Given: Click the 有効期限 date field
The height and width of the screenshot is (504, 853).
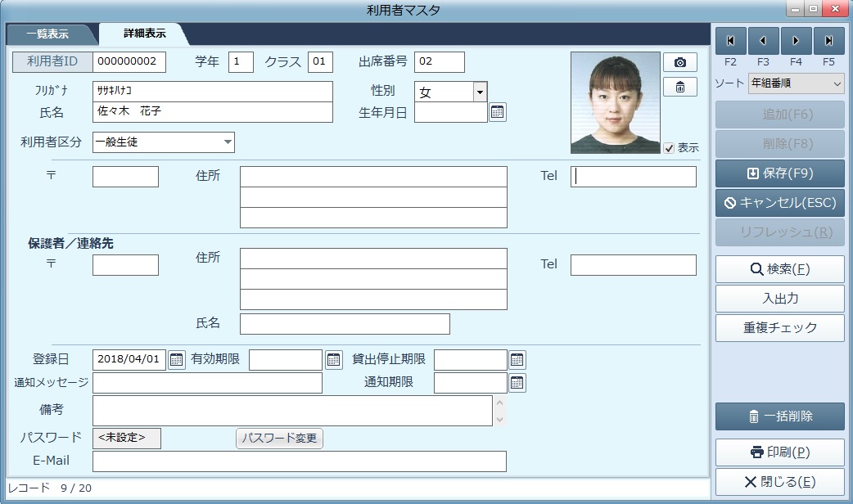Looking at the screenshot, I should [x=286, y=360].
